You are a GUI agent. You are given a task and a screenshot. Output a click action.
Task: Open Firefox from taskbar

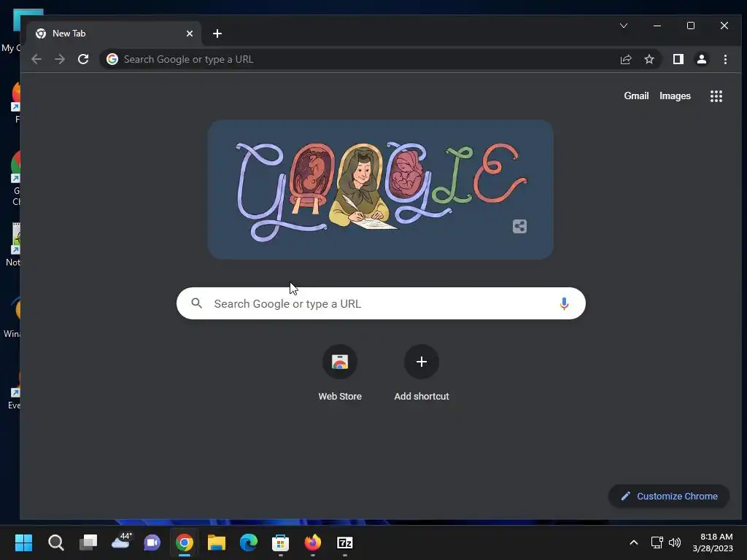[312, 542]
